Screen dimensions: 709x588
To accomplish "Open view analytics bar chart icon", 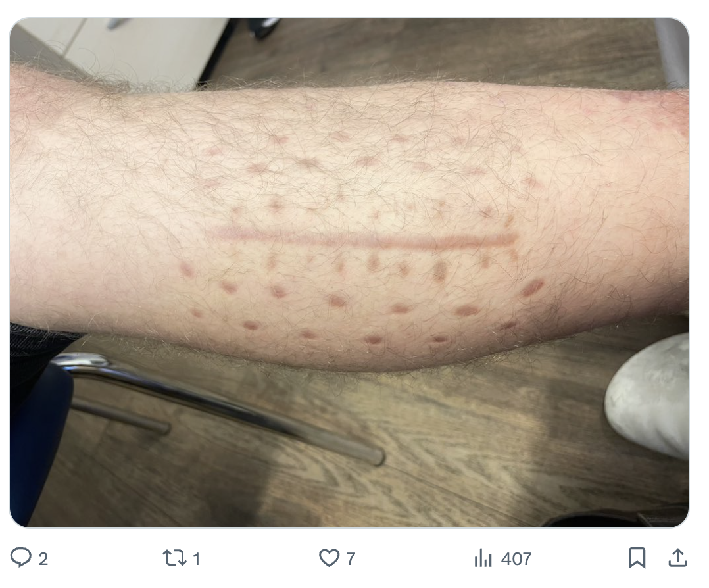I will pos(483,558).
